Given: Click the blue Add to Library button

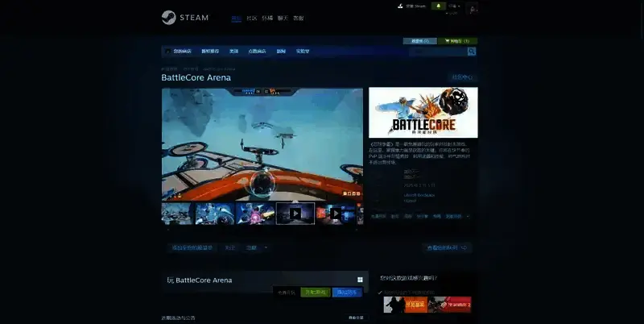Looking at the screenshot, I should tap(347, 293).
